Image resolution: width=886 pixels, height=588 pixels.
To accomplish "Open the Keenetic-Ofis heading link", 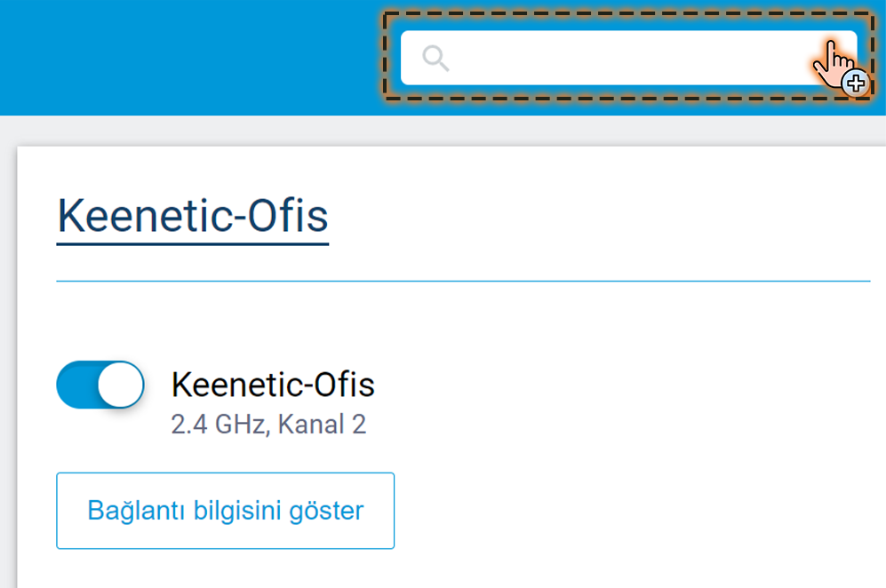I will coord(193,216).
